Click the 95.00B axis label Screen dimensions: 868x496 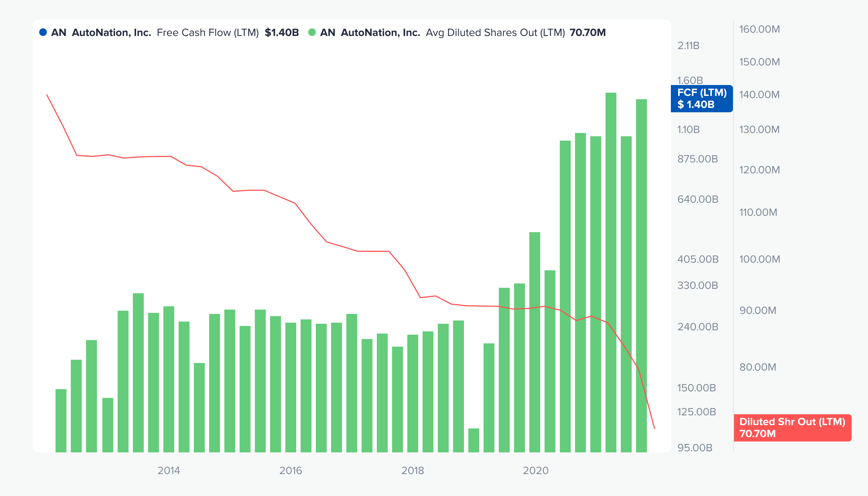[x=695, y=448]
